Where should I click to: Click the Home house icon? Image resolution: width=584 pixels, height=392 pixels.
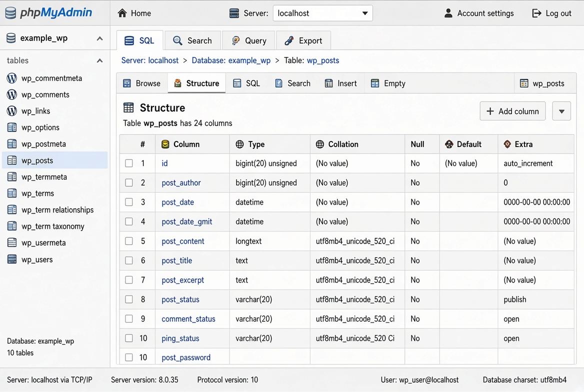click(x=122, y=13)
